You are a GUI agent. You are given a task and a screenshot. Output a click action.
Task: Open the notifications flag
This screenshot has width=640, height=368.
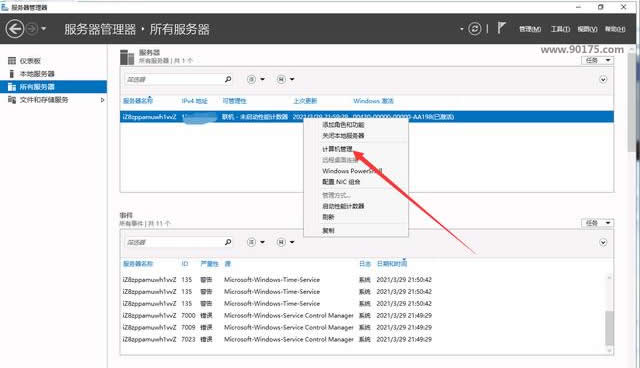(501, 28)
